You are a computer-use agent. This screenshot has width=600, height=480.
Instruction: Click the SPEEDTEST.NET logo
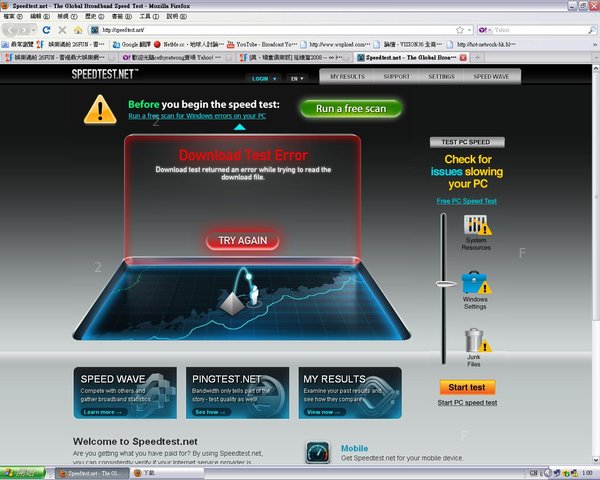[104, 74]
